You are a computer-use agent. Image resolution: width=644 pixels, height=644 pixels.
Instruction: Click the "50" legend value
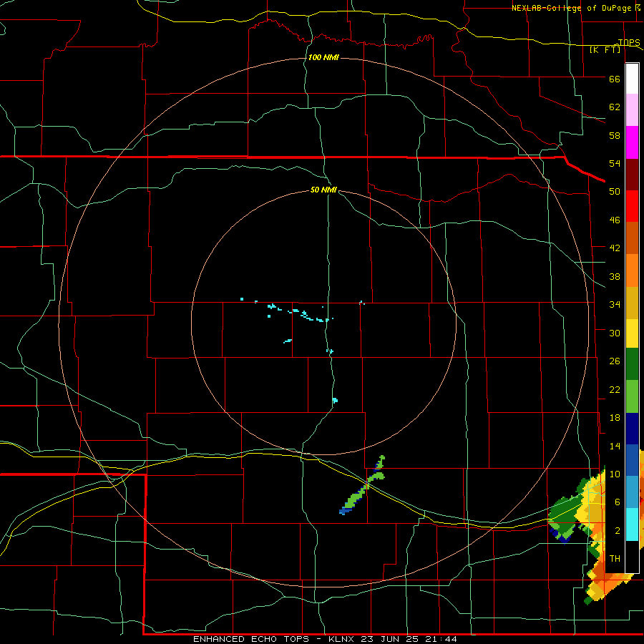(x=615, y=191)
